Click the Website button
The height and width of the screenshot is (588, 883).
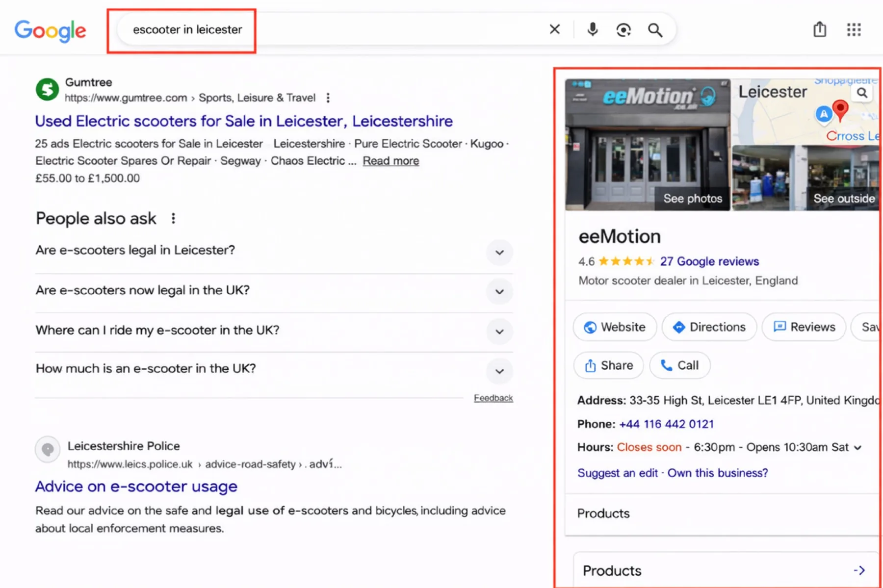pos(615,327)
